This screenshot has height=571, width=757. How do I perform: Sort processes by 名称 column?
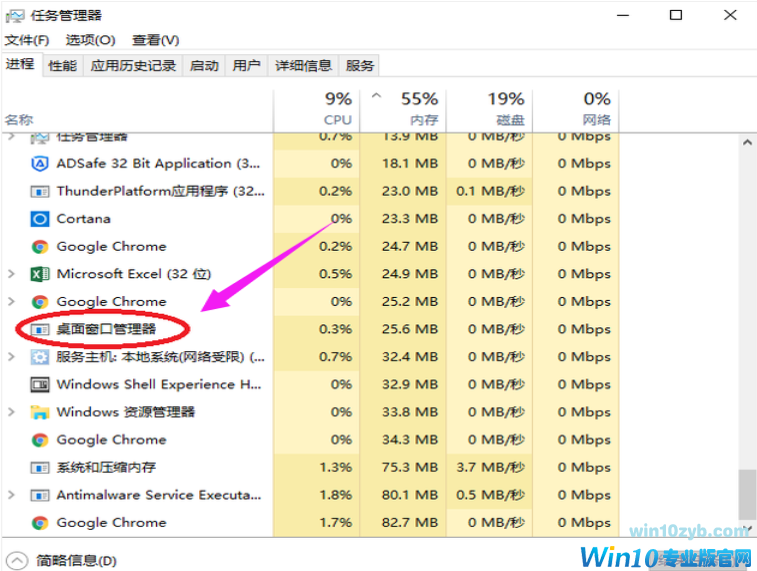(x=137, y=111)
